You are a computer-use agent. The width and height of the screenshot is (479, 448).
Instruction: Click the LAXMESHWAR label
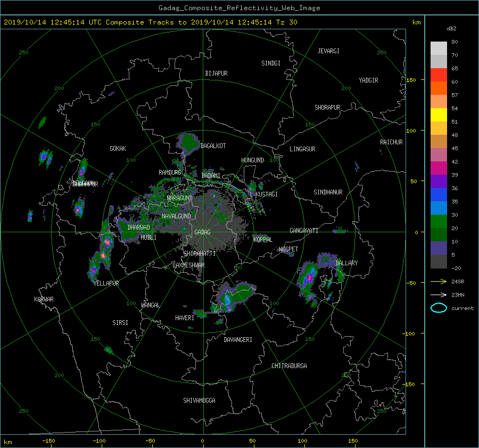coord(188,265)
